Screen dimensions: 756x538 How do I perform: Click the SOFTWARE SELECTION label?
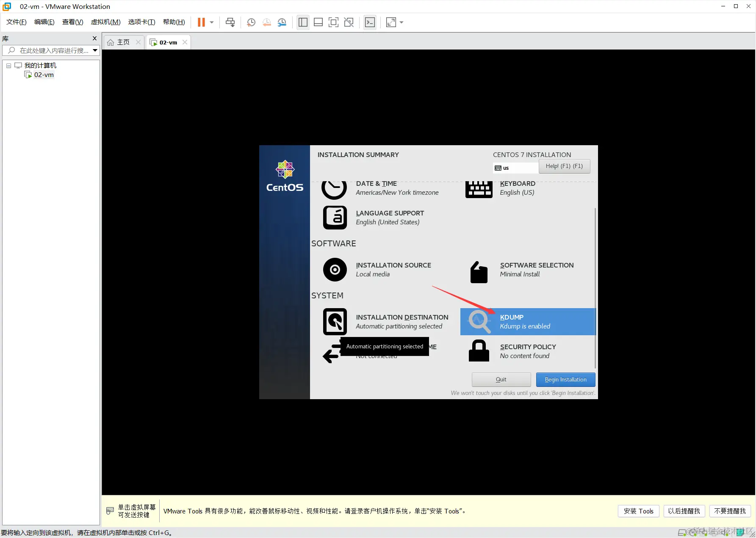click(x=537, y=265)
